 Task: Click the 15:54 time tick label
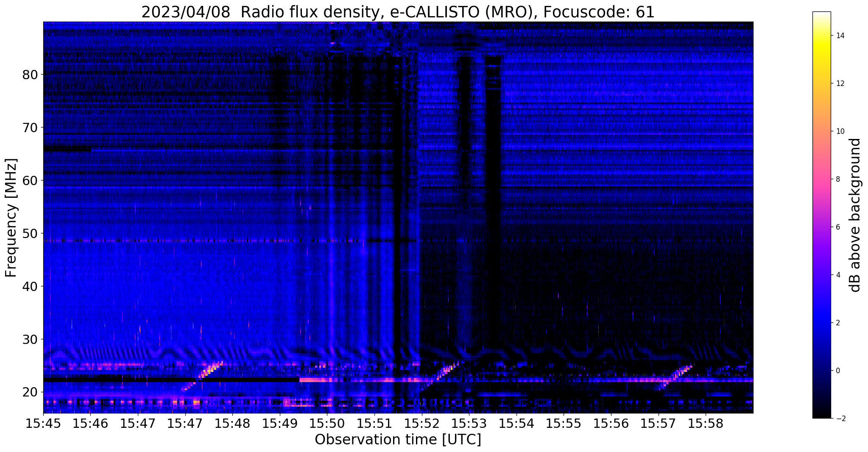[x=516, y=423]
